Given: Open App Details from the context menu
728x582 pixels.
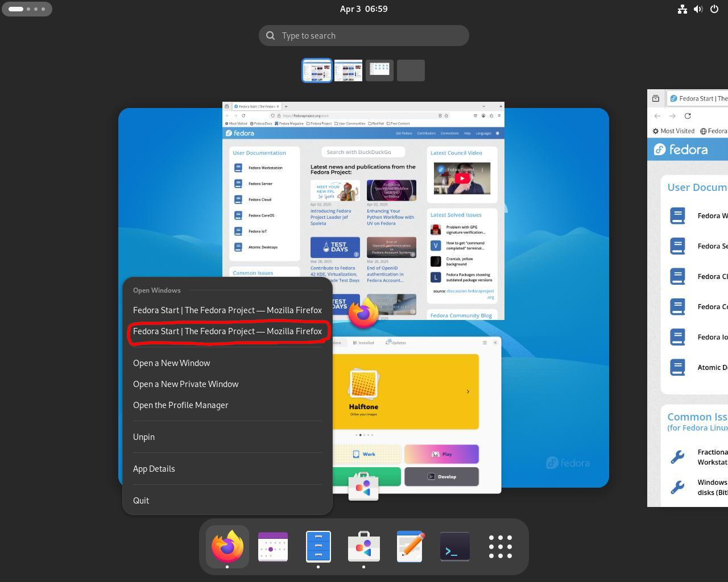Looking at the screenshot, I should [227, 469].
